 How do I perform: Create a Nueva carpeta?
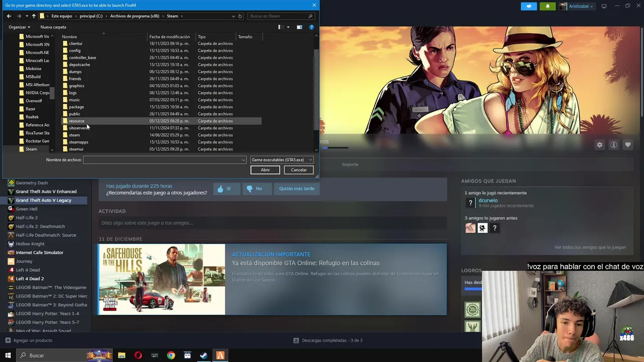click(53, 27)
